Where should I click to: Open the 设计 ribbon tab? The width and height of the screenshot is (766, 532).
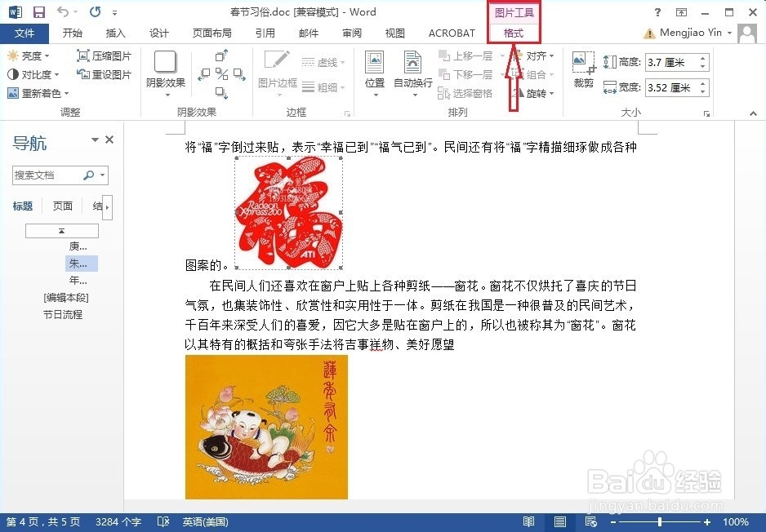158,33
